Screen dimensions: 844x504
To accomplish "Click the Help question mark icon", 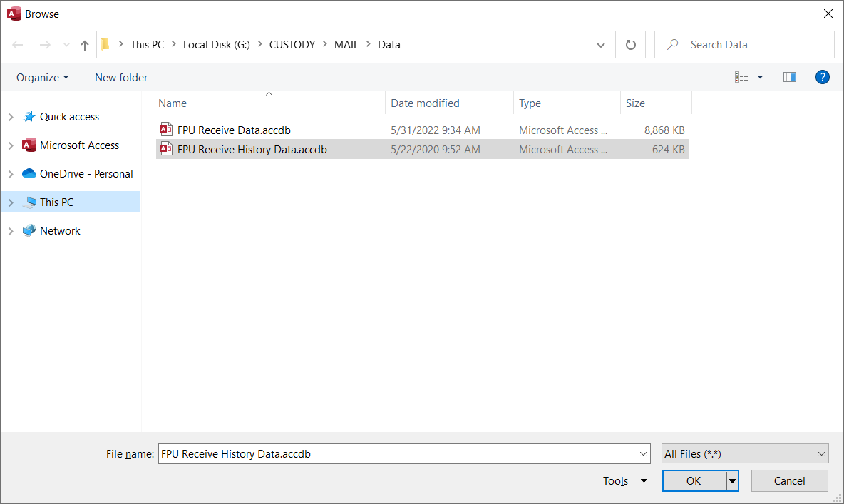I will tap(822, 77).
